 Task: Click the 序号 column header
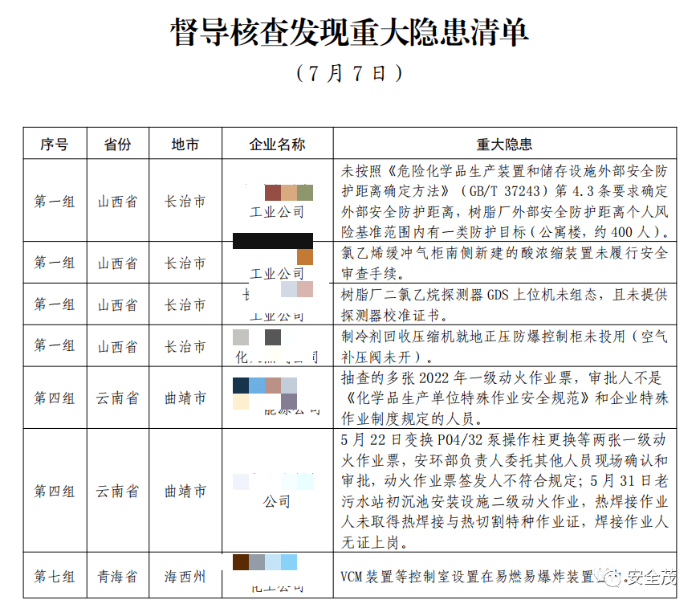pyautogui.click(x=55, y=145)
